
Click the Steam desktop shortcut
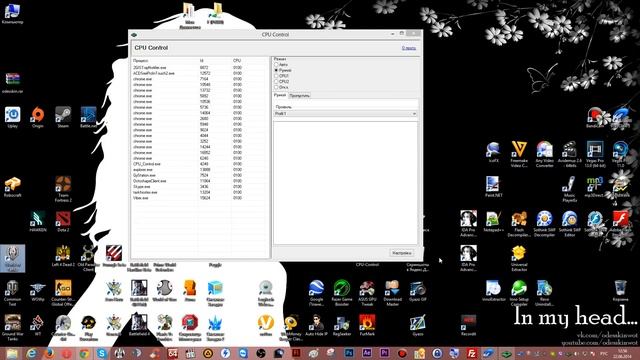click(x=63, y=117)
